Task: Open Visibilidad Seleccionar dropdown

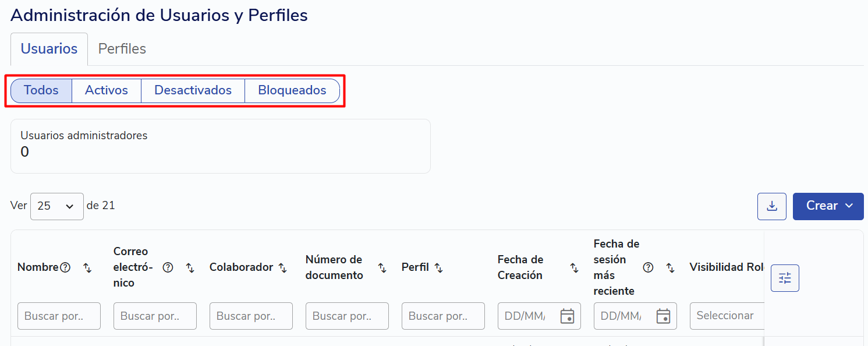Action: click(727, 316)
